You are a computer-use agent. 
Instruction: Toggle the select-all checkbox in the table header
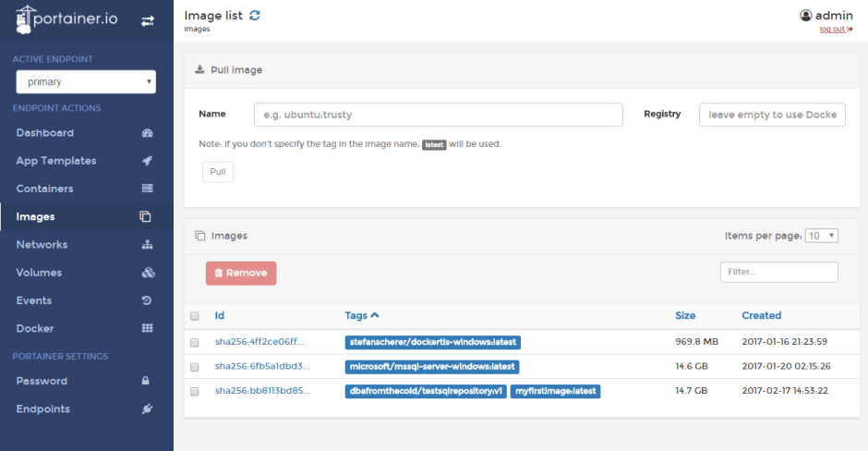pos(195,316)
